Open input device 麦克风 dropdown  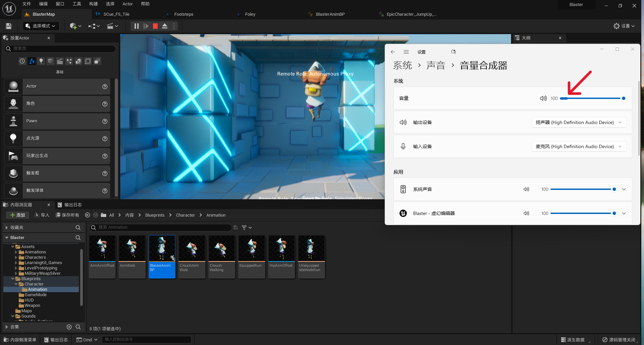tap(579, 146)
